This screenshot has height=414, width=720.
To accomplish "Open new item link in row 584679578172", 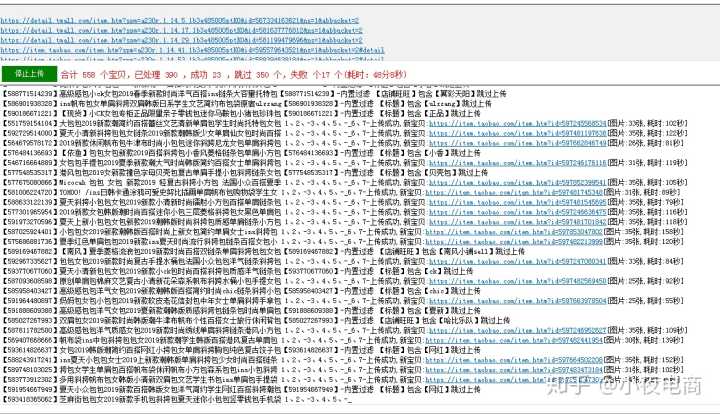I will [x=518, y=143].
